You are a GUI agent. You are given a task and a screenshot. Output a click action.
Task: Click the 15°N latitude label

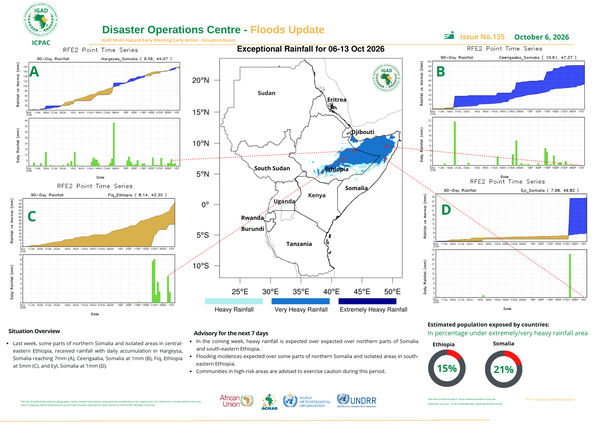201,112
